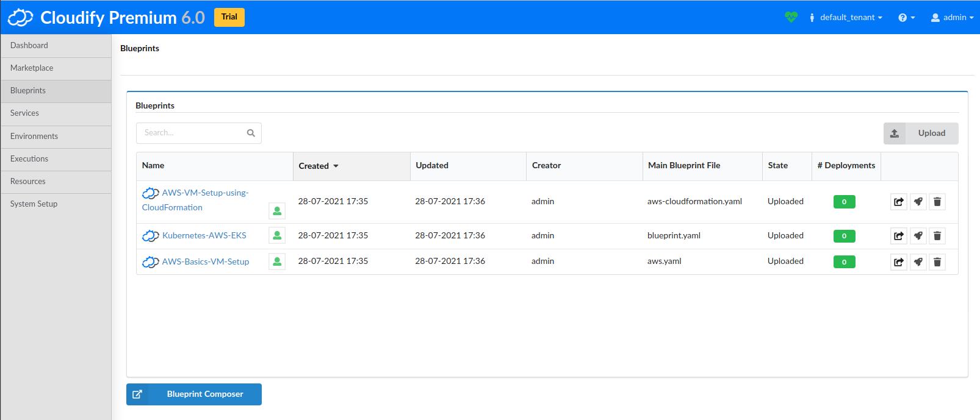
Task: Select aws.yaml cell text
Action: click(x=665, y=262)
